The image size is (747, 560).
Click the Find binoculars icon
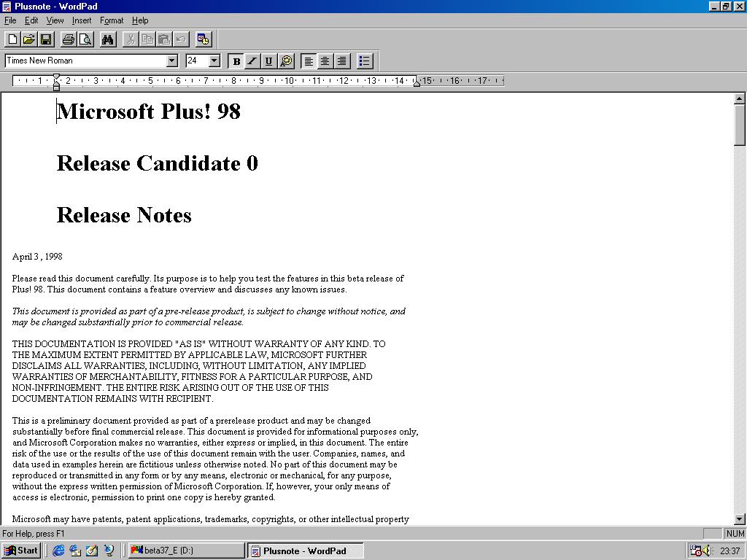108,39
